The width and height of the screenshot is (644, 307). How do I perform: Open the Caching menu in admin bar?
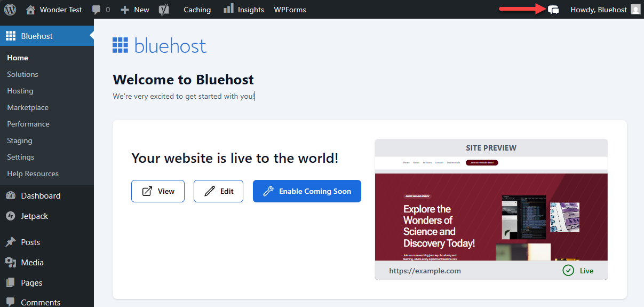197,10
